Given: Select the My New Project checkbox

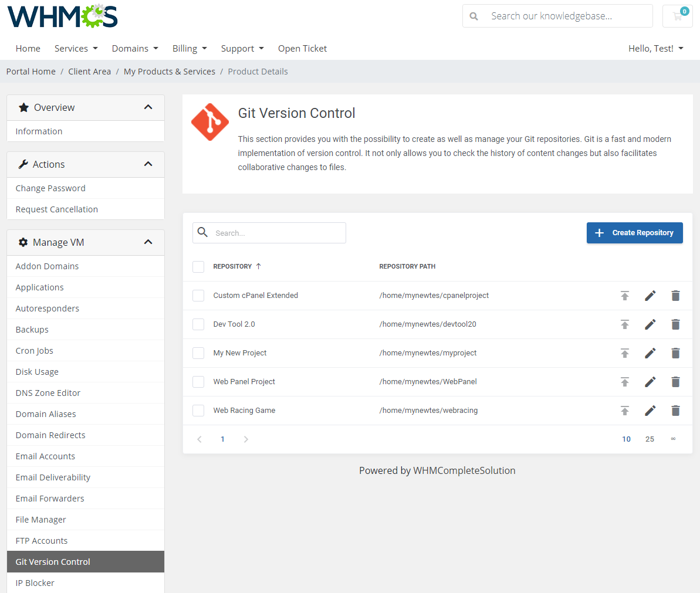Looking at the screenshot, I should click(x=198, y=353).
